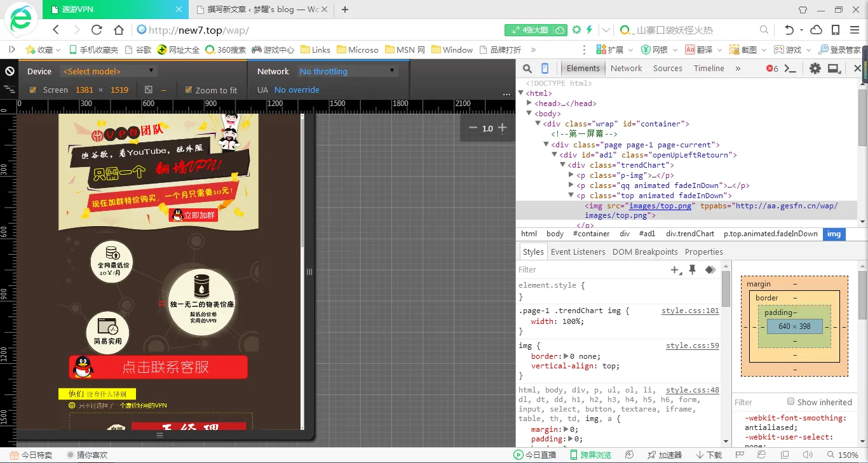Zoom in with the plus button
868x463 pixels.
[502, 128]
